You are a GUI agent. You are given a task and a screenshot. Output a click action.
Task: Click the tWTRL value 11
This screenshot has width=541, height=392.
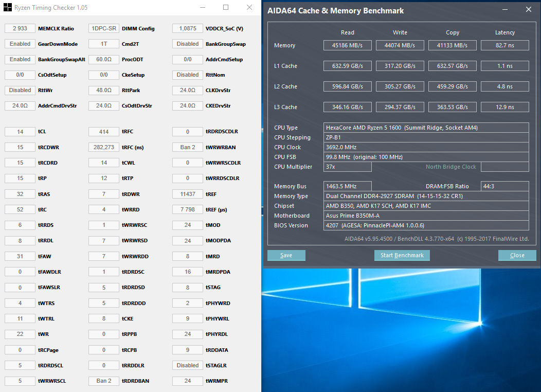pos(20,318)
